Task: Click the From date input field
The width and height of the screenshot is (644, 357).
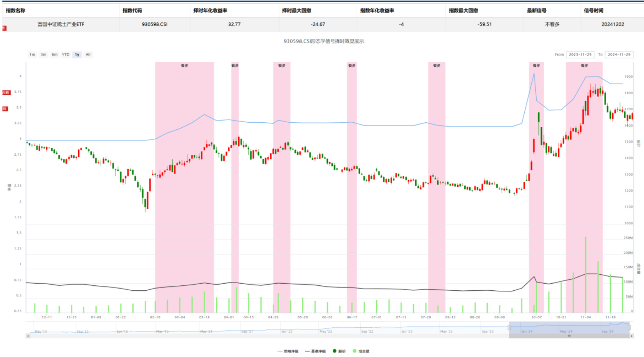Action: click(580, 54)
